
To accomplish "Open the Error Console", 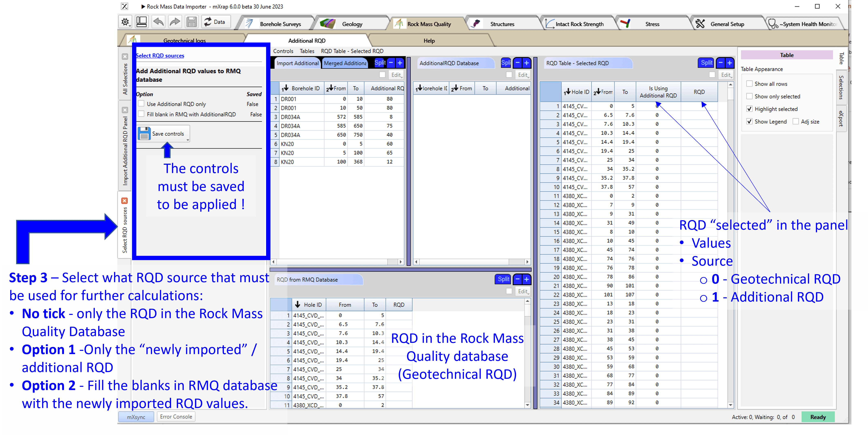I will click(176, 416).
